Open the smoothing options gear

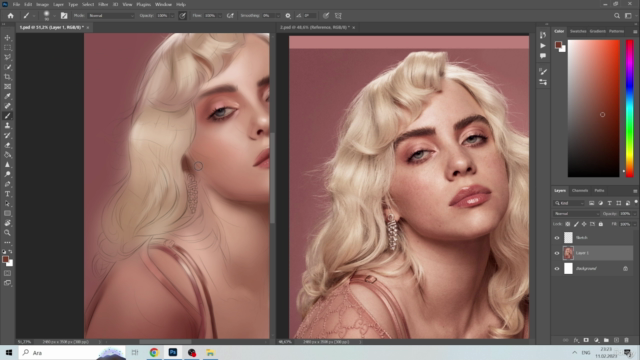click(x=288, y=16)
